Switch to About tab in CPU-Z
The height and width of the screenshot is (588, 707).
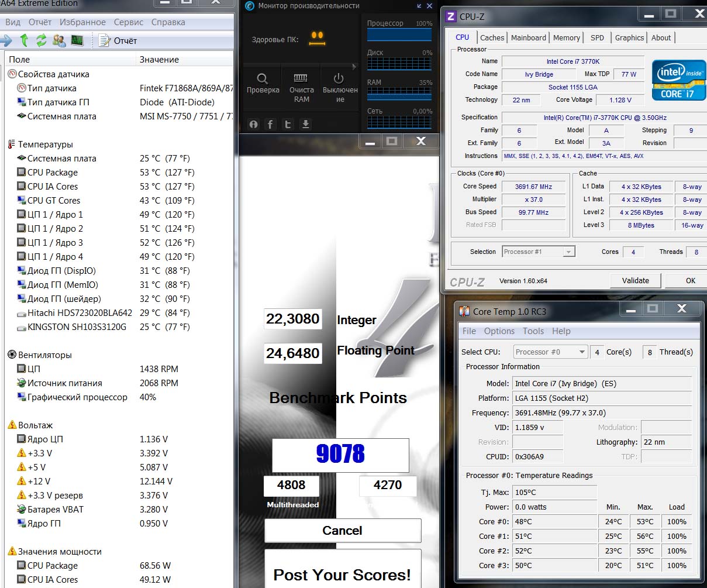(661, 37)
